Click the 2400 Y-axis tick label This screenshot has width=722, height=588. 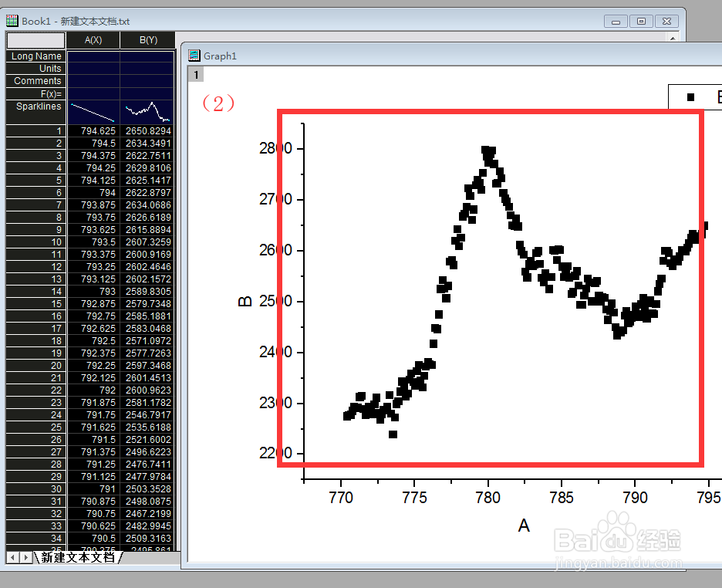pos(275,352)
